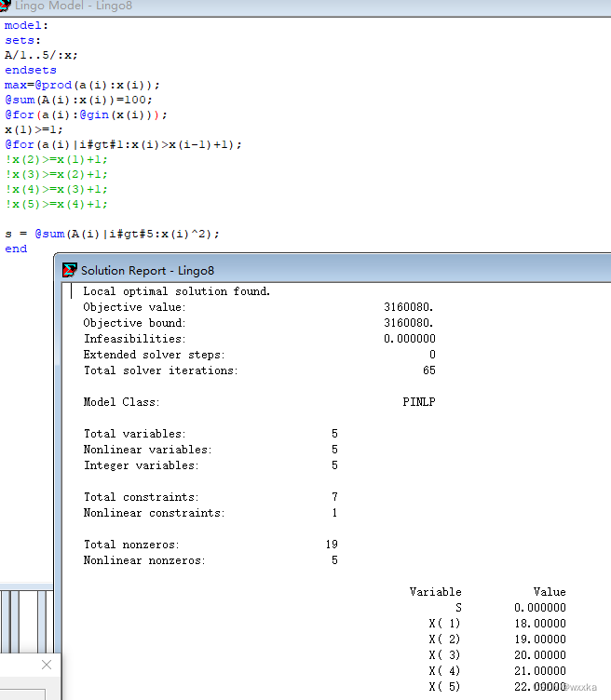This screenshot has height=700, width=611.
Task: Click the comment '!x(5)>=x(4)+1;'
Action: click(56, 204)
